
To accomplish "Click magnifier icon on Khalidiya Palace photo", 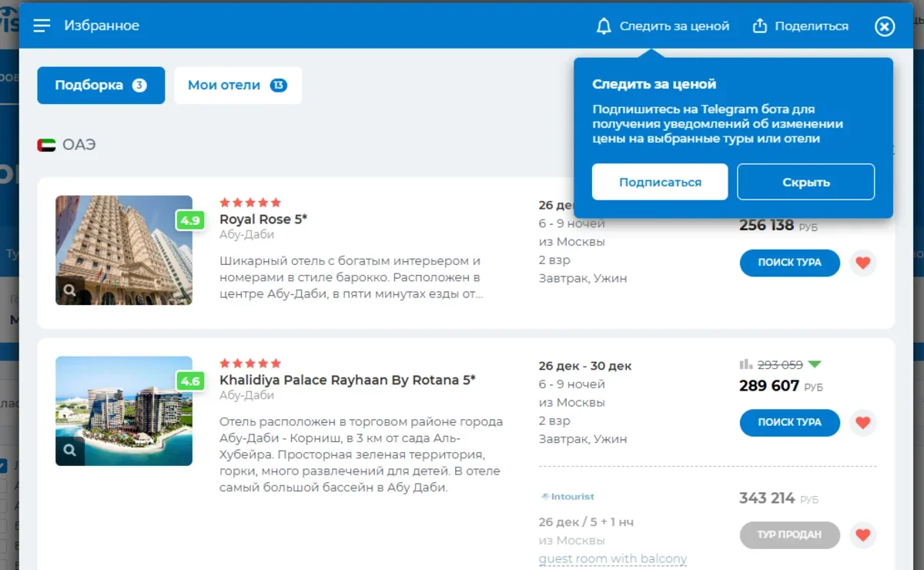I will click(x=70, y=451).
